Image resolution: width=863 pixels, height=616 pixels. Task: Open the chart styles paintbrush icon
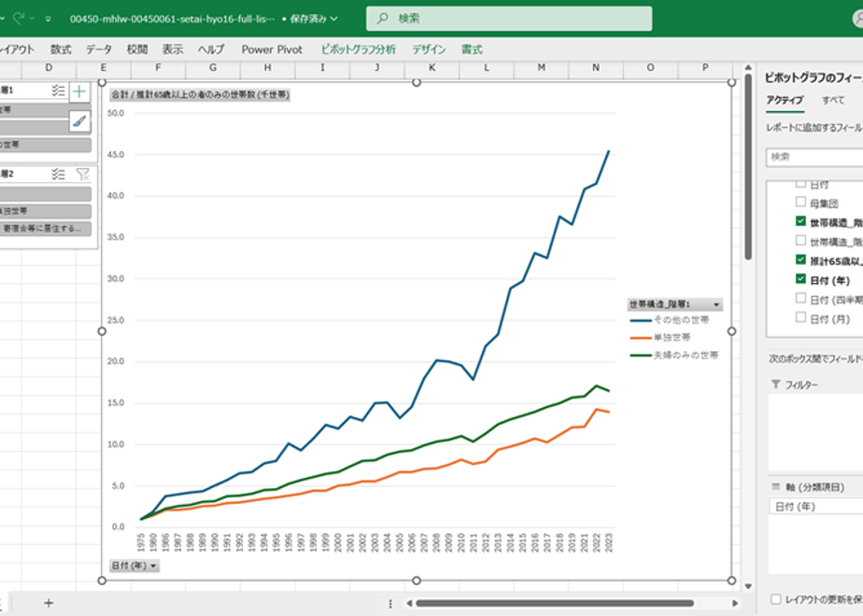79,121
